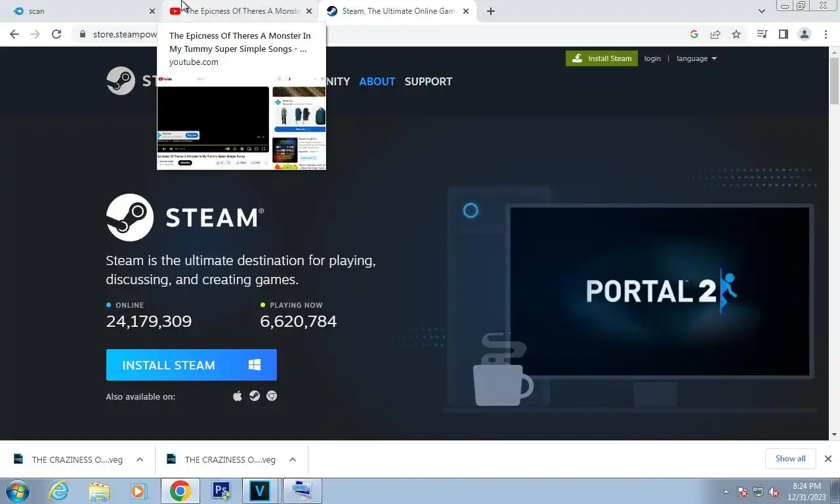
Task: Open a new browser tab
Action: point(490,11)
